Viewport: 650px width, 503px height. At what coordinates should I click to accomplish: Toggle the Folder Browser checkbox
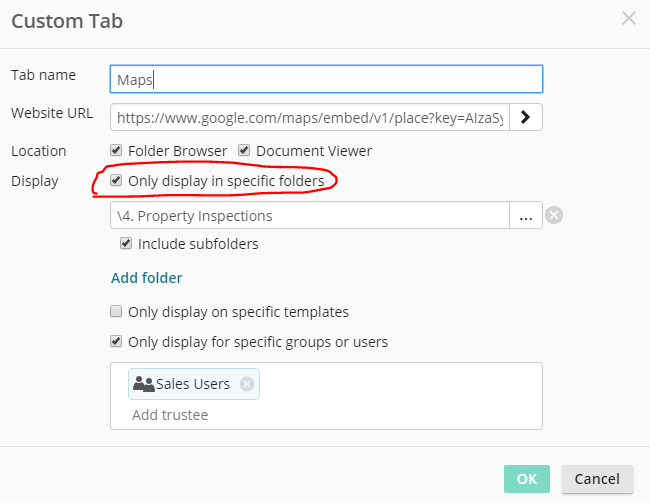pos(116,151)
